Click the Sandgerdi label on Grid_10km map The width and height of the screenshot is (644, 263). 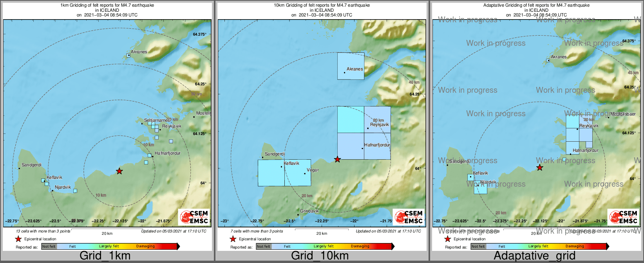pos(275,154)
